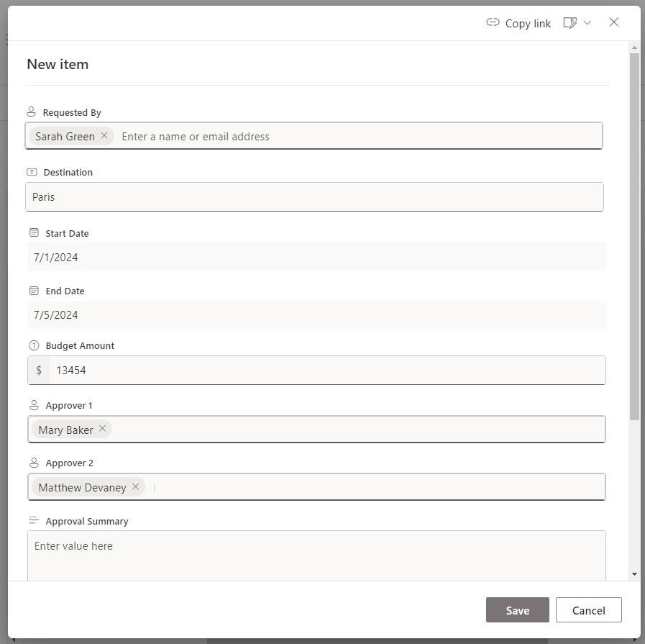This screenshot has width=645, height=644.
Task: Click the Budget Amount number icon
Action: [x=34, y=345]
